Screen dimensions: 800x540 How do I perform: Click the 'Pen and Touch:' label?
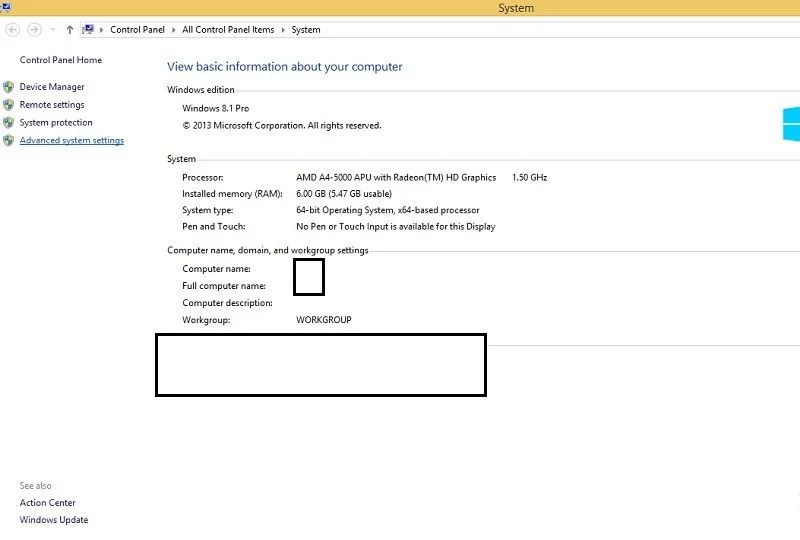[213, 227]
